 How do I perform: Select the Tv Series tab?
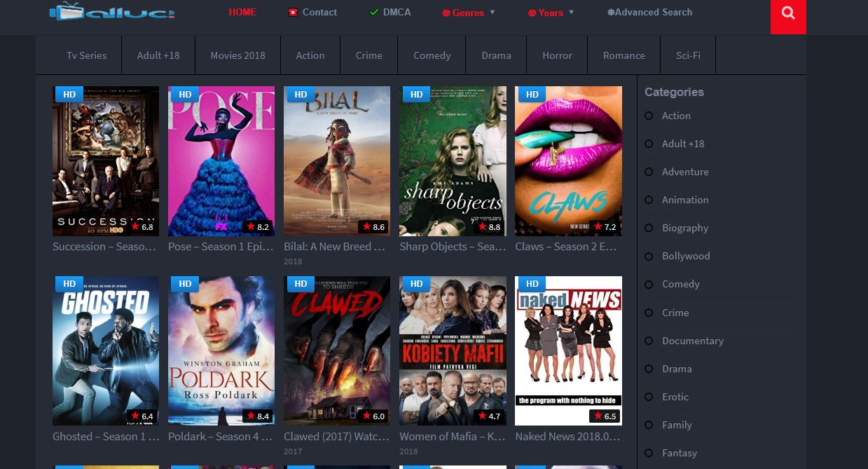click(87, 55)
